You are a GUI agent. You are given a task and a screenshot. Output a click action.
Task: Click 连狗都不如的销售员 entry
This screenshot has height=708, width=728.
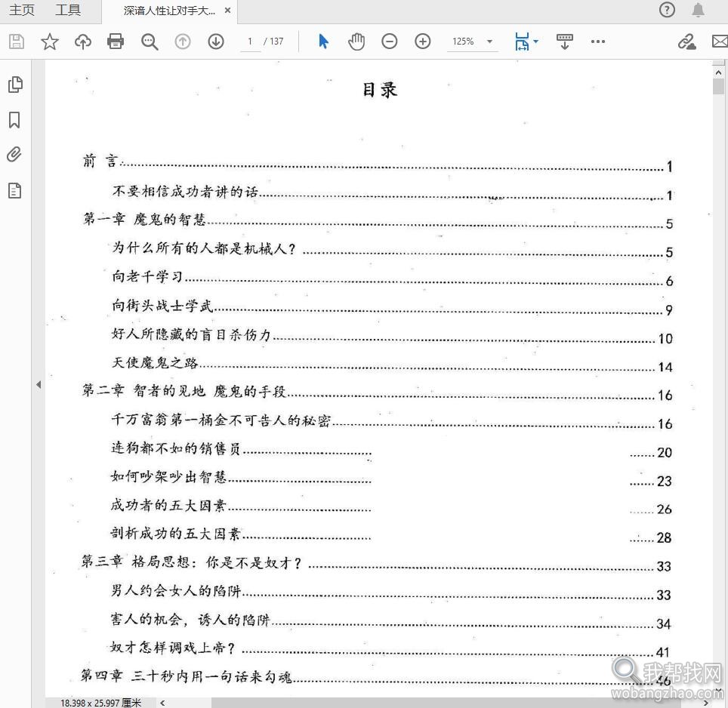click(391, 449)
